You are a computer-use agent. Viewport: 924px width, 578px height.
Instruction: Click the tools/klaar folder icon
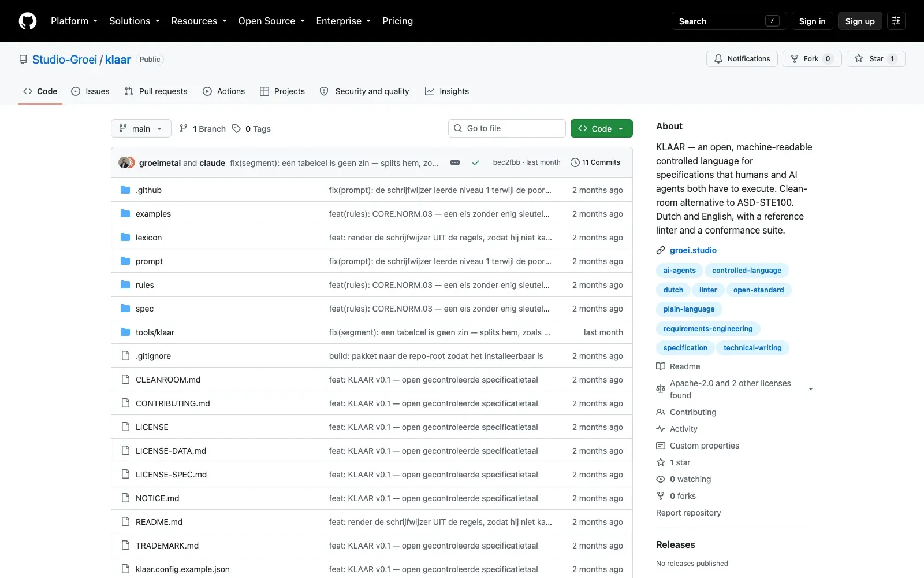coord(125,332)
